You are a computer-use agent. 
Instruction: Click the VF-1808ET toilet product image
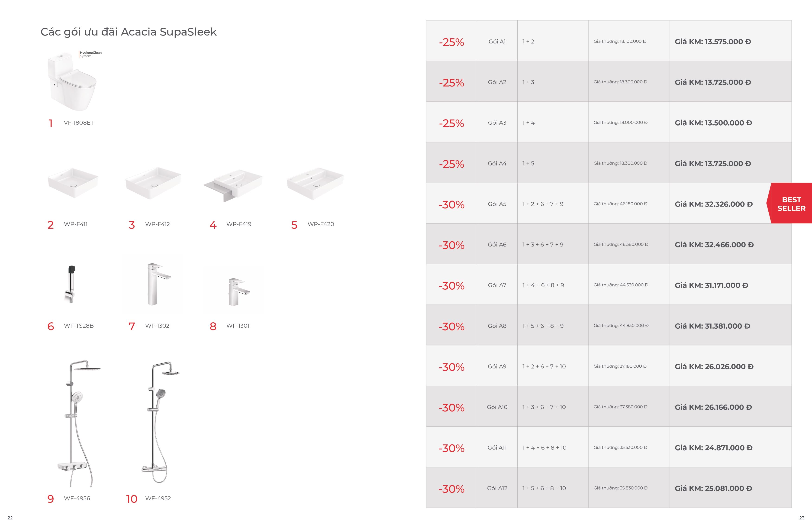click(x=72, y=81)
